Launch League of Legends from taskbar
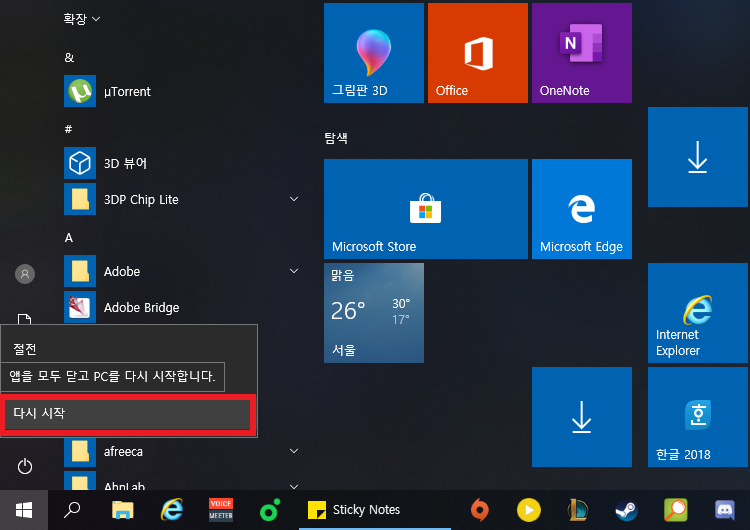This screenshot has width=750, height=530. (578, 510)
